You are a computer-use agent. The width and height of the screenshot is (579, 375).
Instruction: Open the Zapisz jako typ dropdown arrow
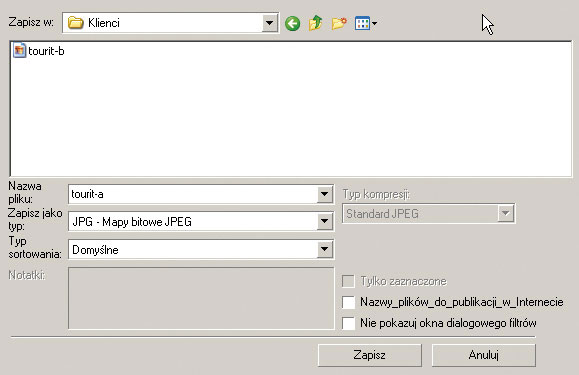coord(324,221)
